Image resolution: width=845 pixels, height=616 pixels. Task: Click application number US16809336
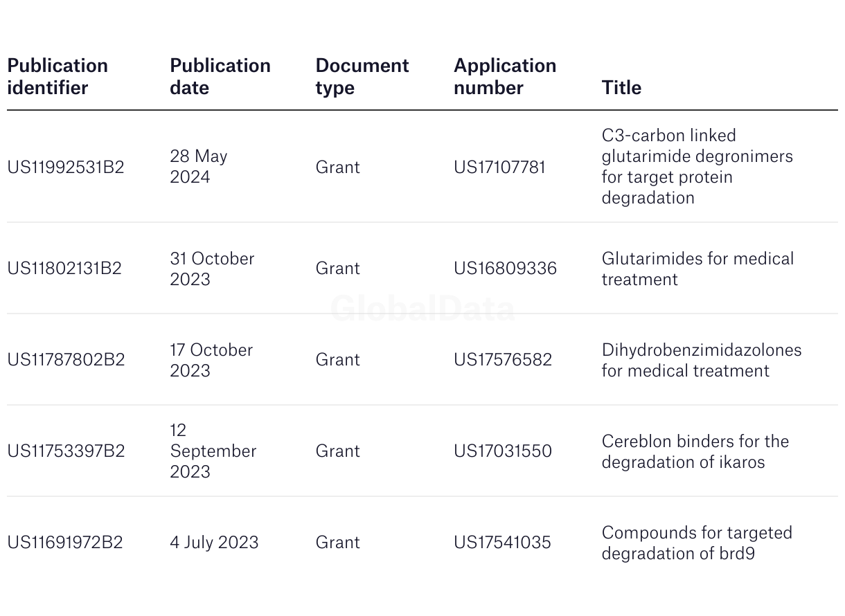505,268
